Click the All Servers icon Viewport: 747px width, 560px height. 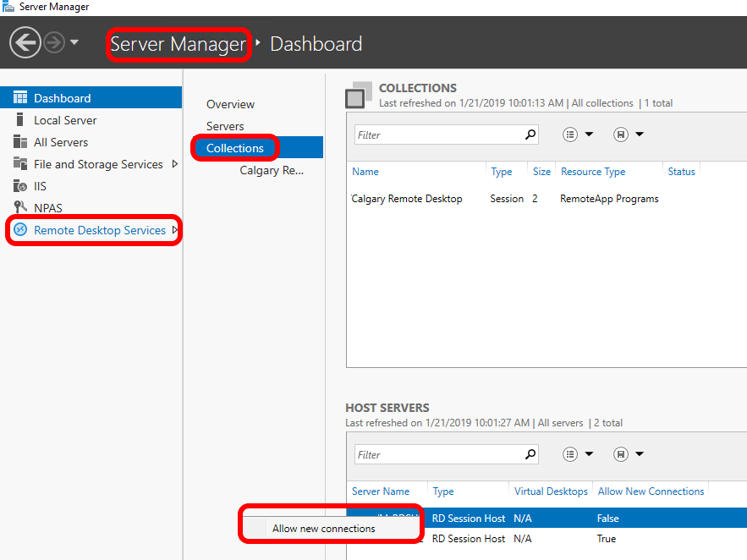click(20, 142)
